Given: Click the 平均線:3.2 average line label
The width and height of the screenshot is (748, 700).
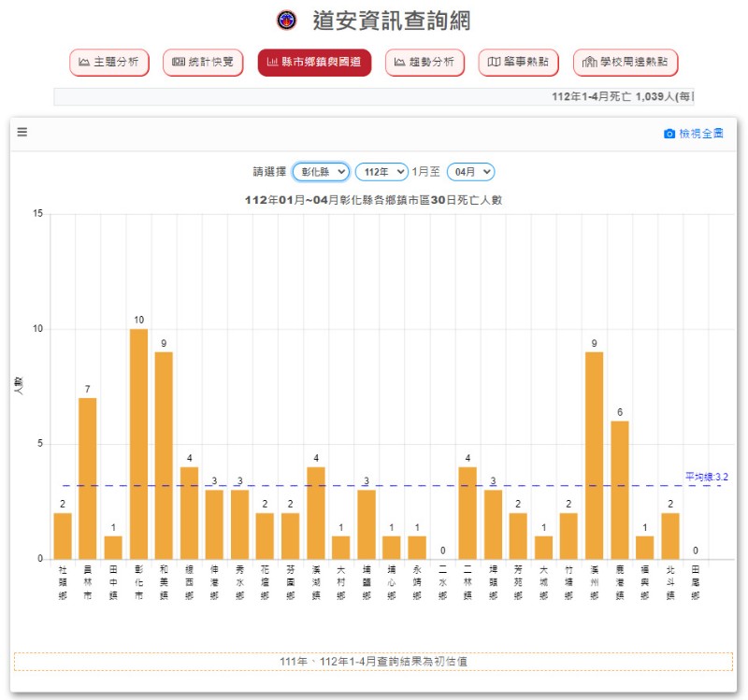Looking at the screenshot, I should click(x=706, y=477).
